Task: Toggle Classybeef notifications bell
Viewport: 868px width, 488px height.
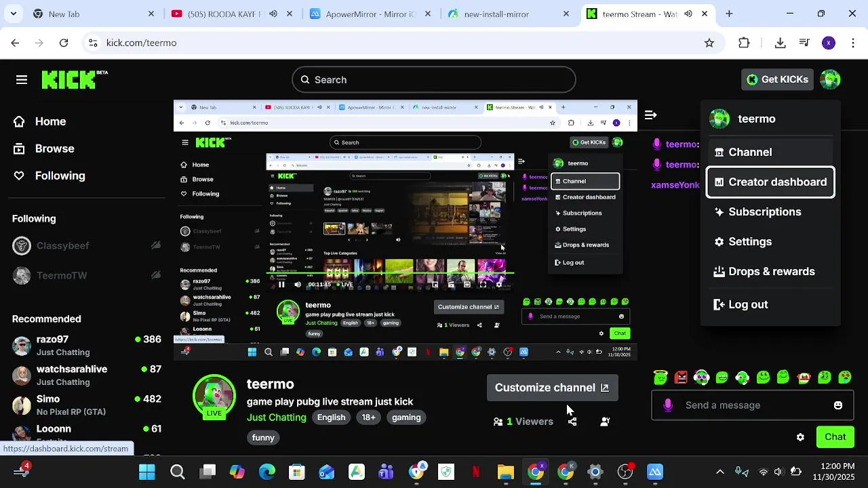Action: pyautogui.click(x=156, y=245)
